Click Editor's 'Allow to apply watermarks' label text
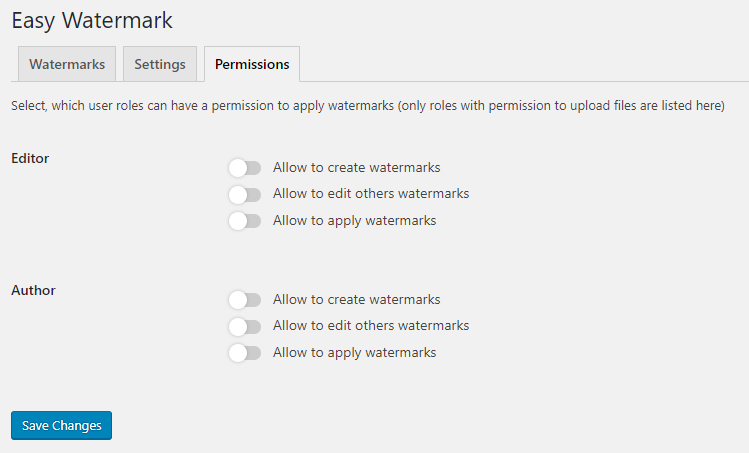Viewport: 749px width, 453px height. coord(354,221)
